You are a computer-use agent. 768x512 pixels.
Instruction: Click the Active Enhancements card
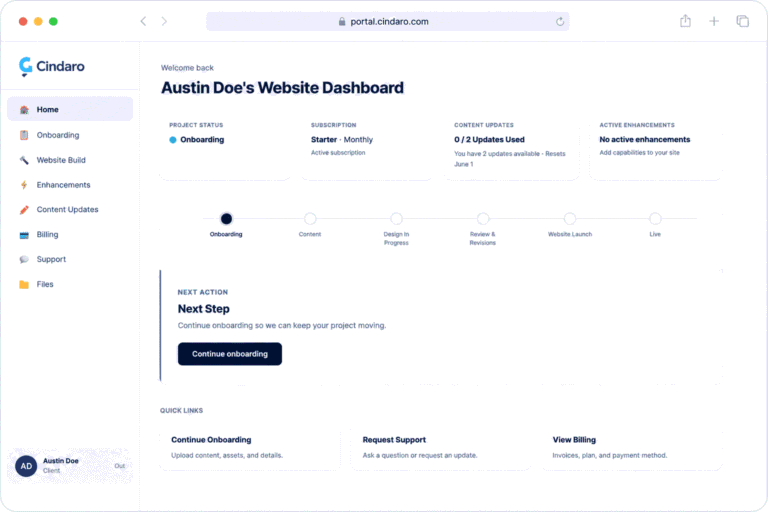[x=656, y=147]
